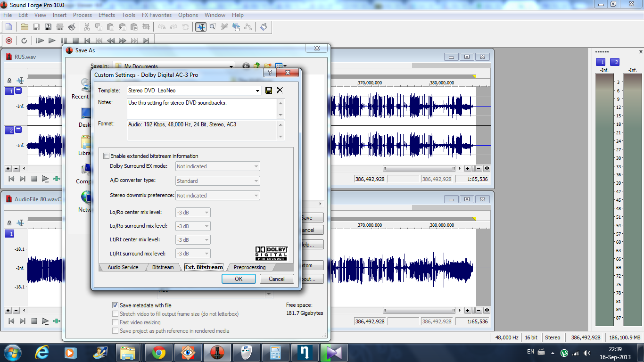This screenshot has width=644, height=362.
Task: Go back in Save As with the back arrow
Action: click(246, 66)
